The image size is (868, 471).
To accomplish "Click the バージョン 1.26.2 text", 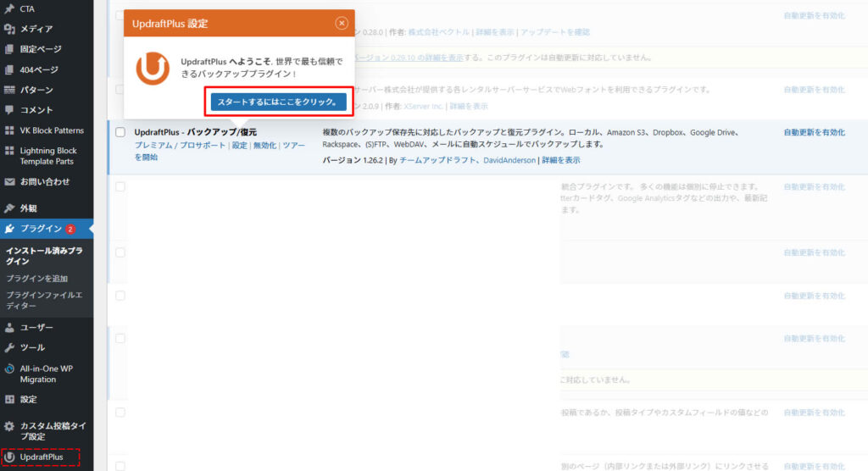I will click(353, 160).
